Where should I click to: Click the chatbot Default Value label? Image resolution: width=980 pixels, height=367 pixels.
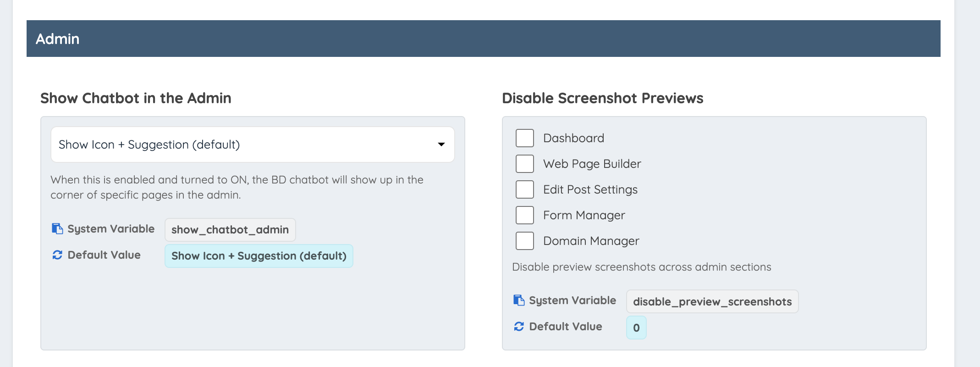pos(104,255)
